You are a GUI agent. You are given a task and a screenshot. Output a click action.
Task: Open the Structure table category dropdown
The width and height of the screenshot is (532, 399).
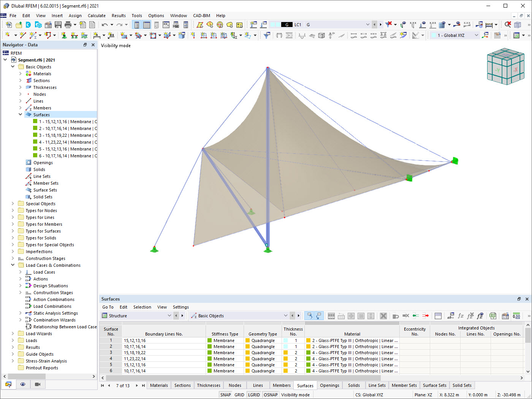(169, 316)
